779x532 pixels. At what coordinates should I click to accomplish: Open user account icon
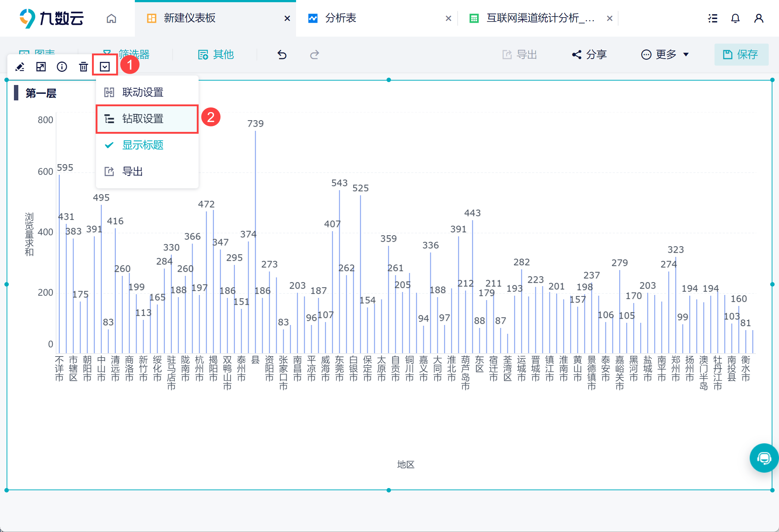(758, 18)
